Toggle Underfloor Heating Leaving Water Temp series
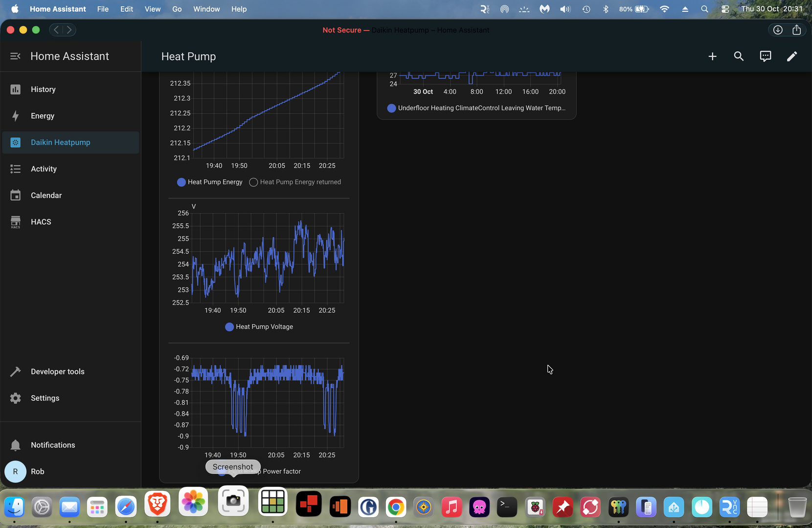The height and width of the screenshot is (528, 812). point(476,108)
